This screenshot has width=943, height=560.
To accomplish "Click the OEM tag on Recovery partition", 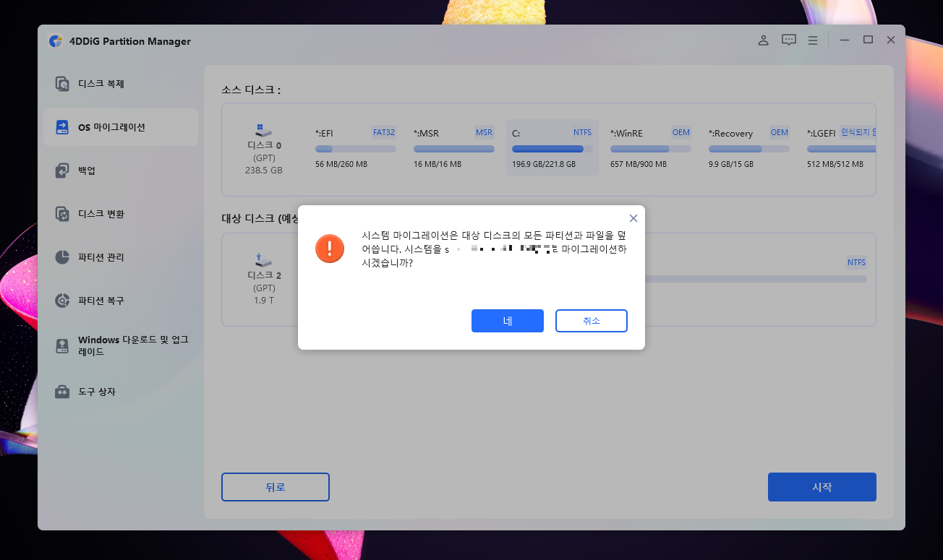I will 779,132.
